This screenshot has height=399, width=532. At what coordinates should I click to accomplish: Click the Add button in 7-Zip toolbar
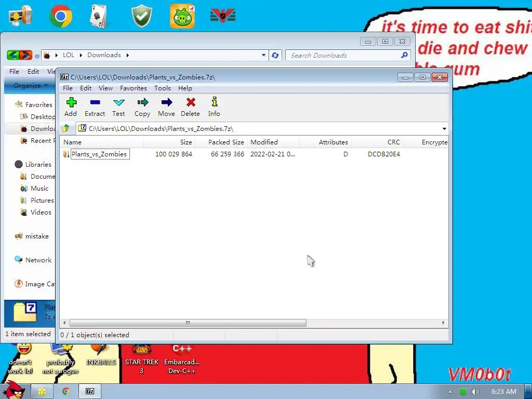pyautogui.click(x=71, y=107)
